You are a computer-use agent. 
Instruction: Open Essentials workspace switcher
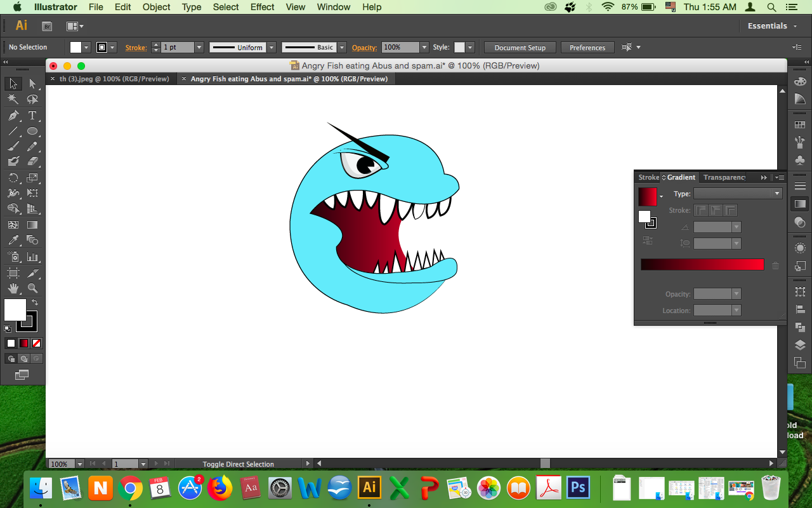pos(771,26)
